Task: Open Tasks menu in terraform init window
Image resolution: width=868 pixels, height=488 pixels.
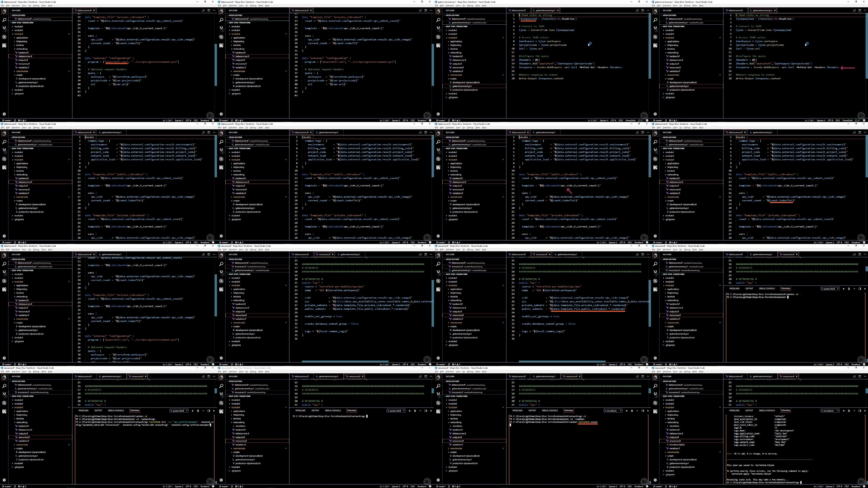Action: click(43, 371)
